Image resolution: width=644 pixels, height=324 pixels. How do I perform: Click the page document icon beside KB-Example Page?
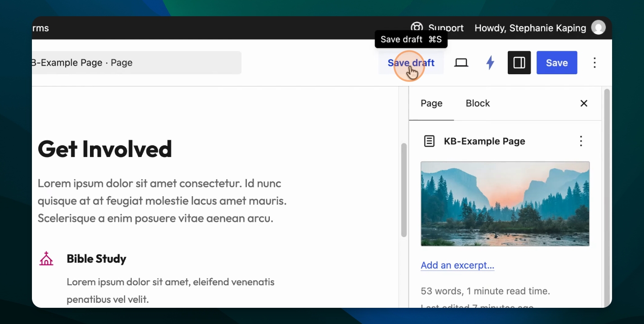[x=429, y=141]
